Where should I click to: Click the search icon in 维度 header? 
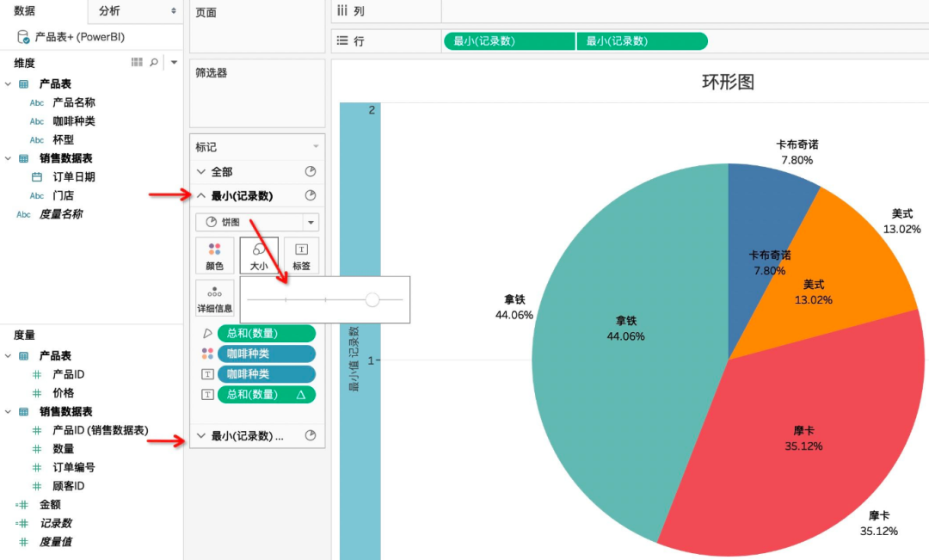click(154, 63)
